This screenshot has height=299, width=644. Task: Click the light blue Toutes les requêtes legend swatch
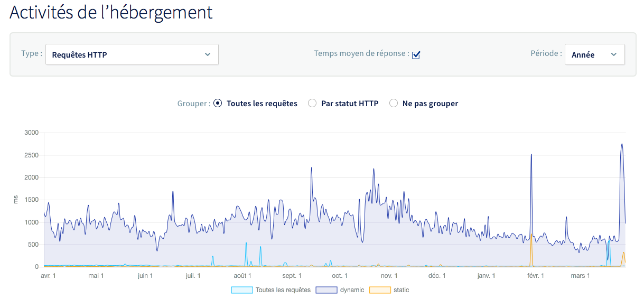(242, 290)
